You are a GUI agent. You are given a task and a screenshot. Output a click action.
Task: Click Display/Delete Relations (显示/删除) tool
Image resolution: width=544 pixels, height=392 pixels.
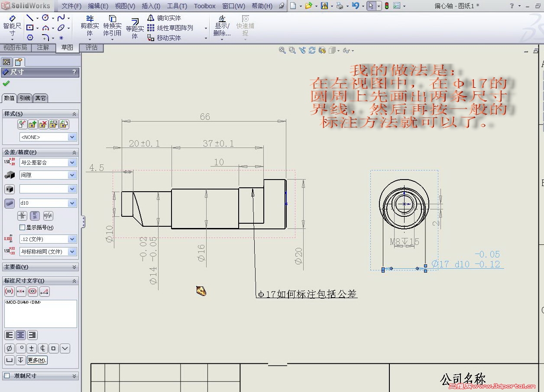click(222, 26)
